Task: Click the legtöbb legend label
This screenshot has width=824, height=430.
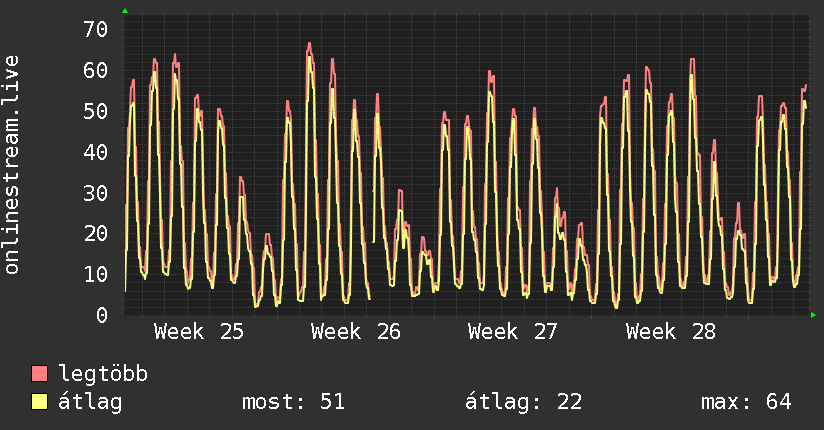Action: pos(103,373)
